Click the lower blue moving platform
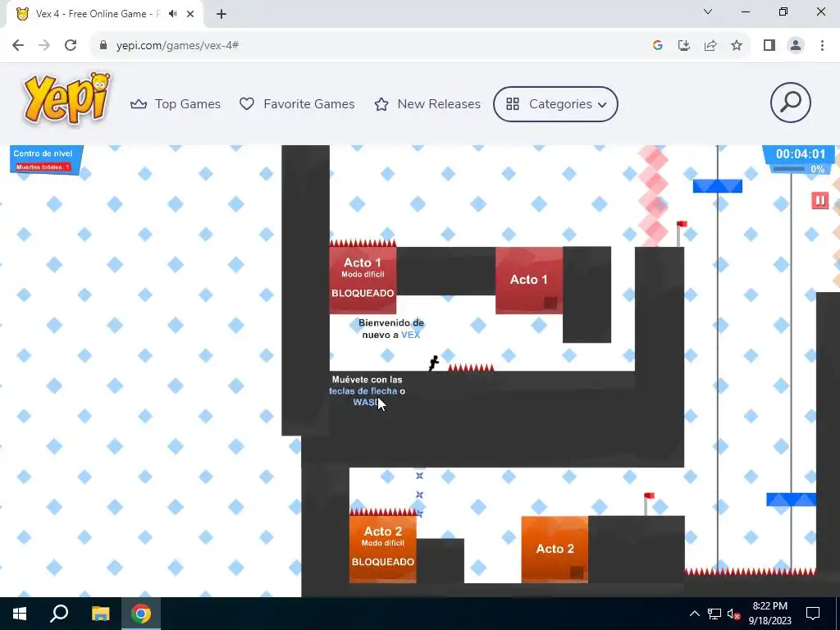840x630 pixels. [792, 500]
